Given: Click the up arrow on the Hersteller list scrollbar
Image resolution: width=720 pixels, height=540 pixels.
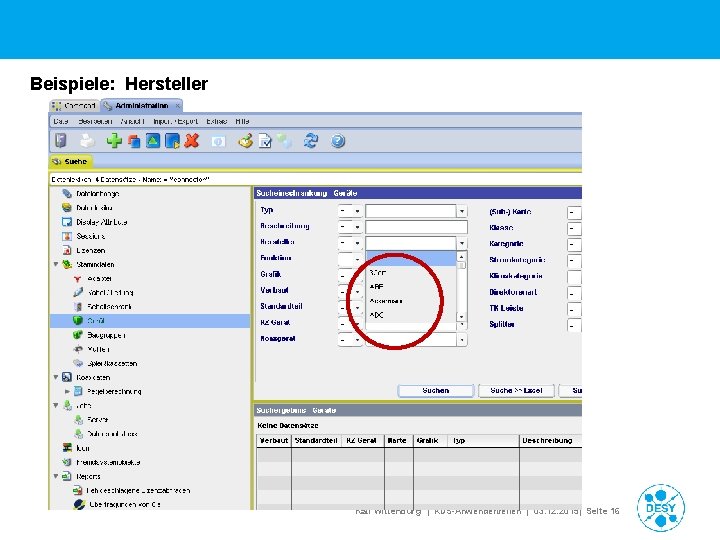Looking at the screenshot, I should point(461,256).
